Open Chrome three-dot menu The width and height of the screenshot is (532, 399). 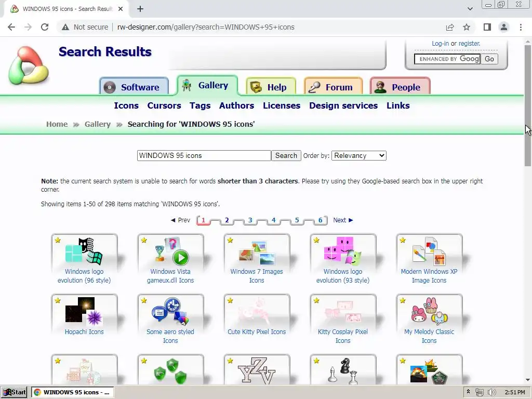tap(521, 27)
